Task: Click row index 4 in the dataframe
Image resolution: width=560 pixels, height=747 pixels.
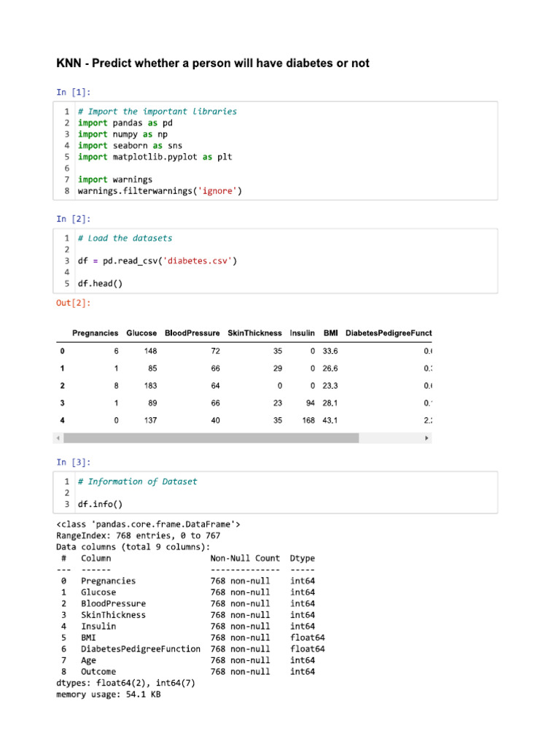Action: (x=62, y=420)
